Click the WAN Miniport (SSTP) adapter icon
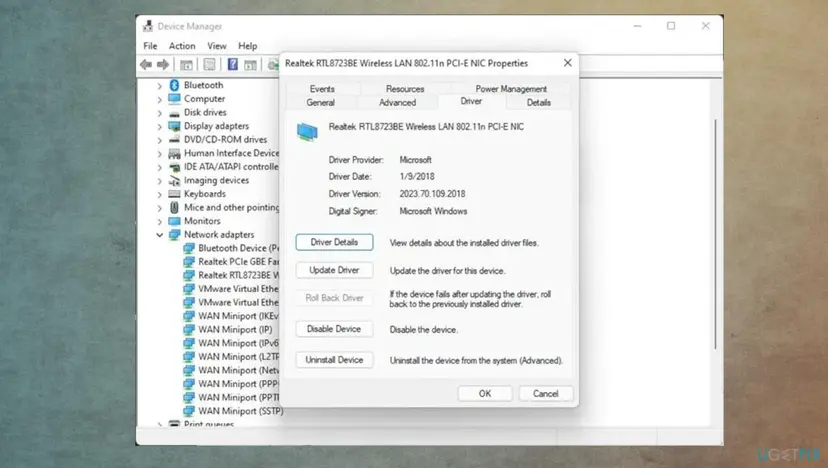Image resolution: width=828 pixels, height=468 pixels. (x=189, y=411)
